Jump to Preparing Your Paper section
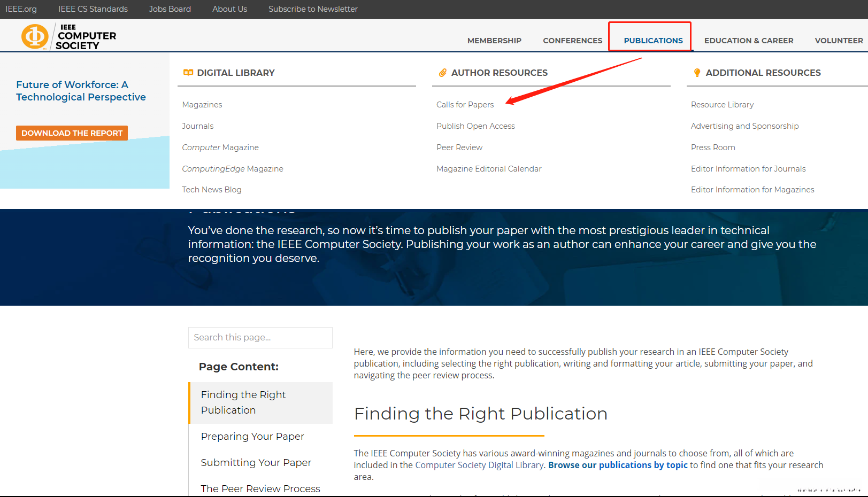Screen dimensions: 868x497 [x=252, y=437]
